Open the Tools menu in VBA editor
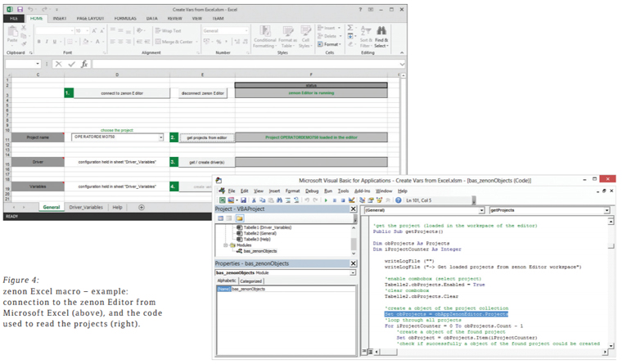 coord(343,191)
